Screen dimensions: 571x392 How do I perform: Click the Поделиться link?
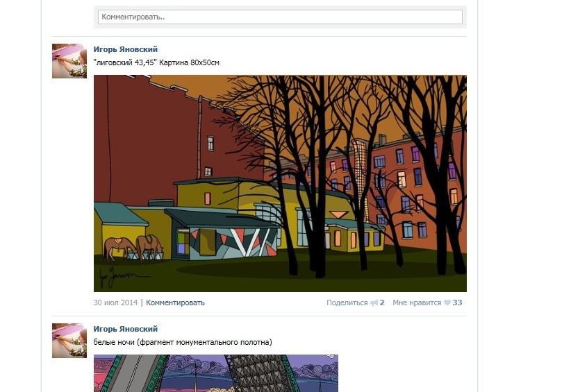tap(347, 302)
